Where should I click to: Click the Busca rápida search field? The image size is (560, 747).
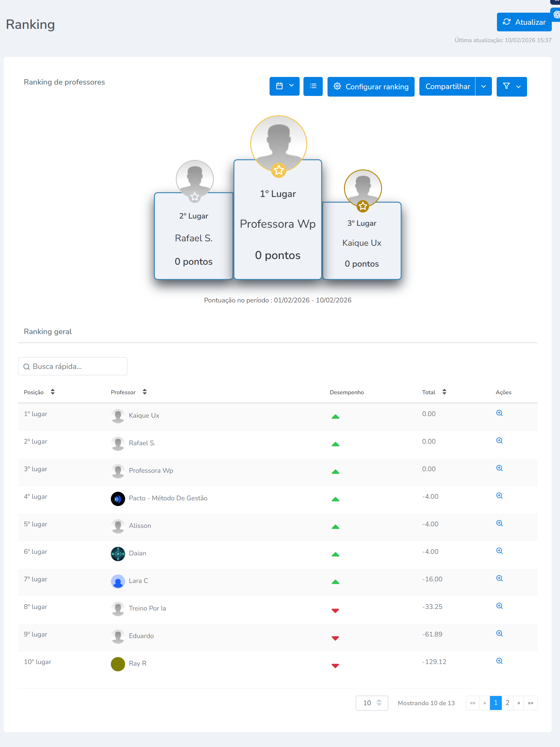tap(73, 366)
